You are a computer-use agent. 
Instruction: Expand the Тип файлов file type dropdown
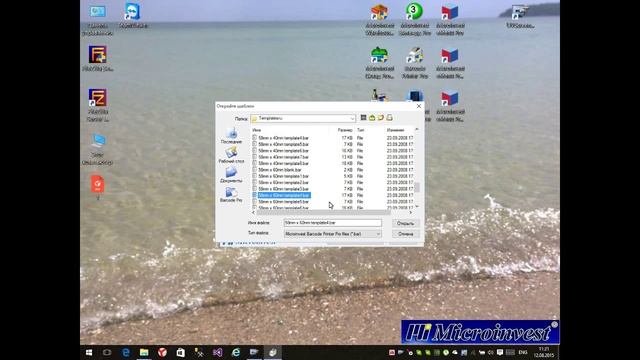[x=378, y=234]
